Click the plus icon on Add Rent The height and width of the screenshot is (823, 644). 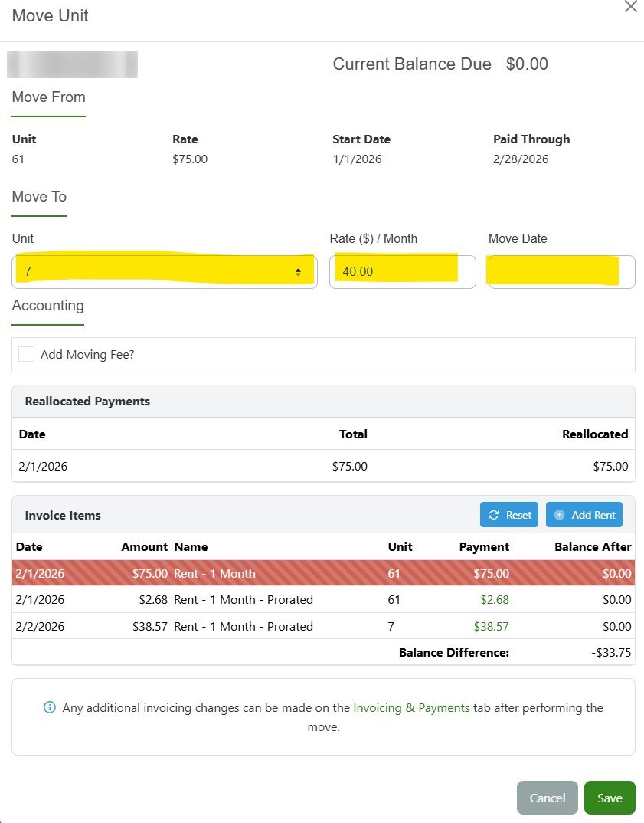click(x=560, y=515)
